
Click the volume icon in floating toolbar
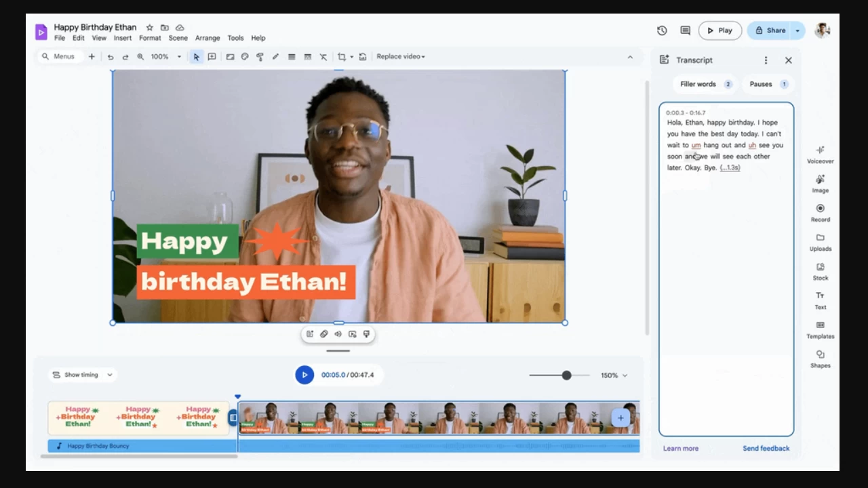coord(338,334)
